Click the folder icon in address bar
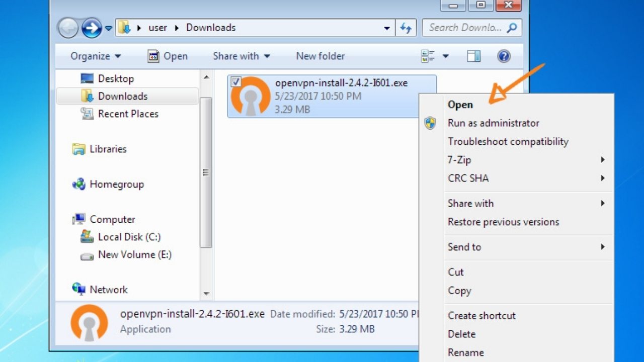The height and width of the screenshot is (362, 644). [x=125, y=28]
